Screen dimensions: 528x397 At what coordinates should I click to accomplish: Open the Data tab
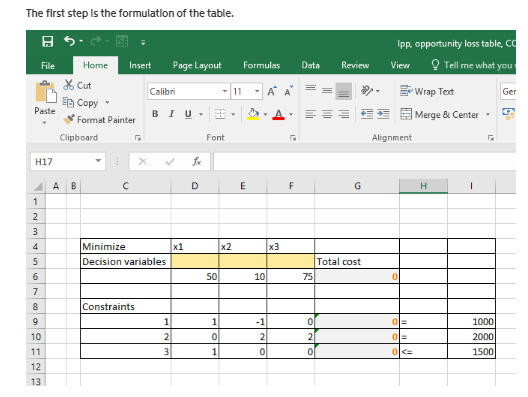[x=310, y=65]
